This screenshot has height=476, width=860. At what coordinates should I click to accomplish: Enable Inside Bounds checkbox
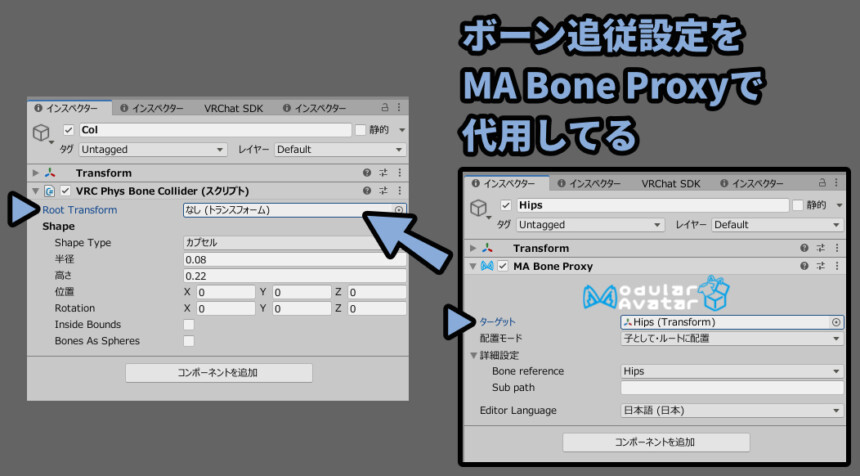pos(189,325)
